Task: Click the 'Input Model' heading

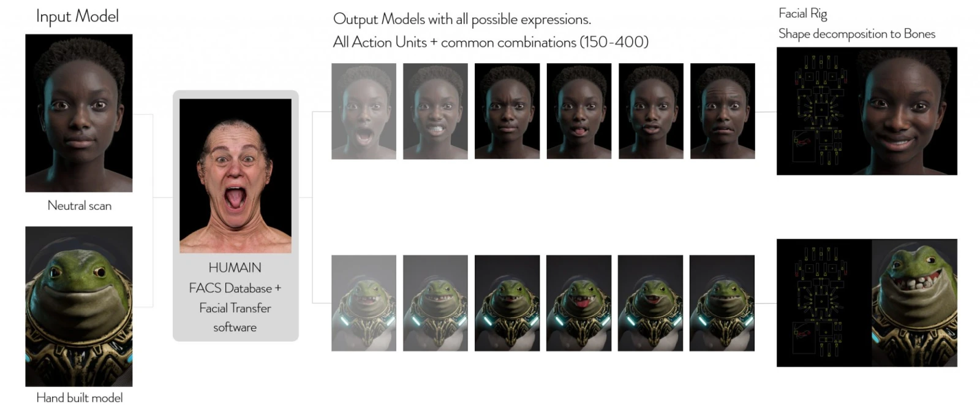Action: click(x=77, y=17)
